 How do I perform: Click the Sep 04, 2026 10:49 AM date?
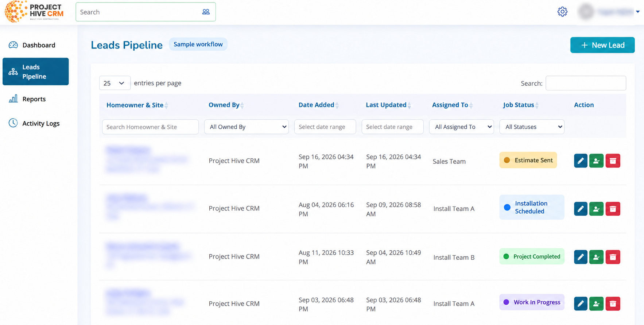click(393, 257)
